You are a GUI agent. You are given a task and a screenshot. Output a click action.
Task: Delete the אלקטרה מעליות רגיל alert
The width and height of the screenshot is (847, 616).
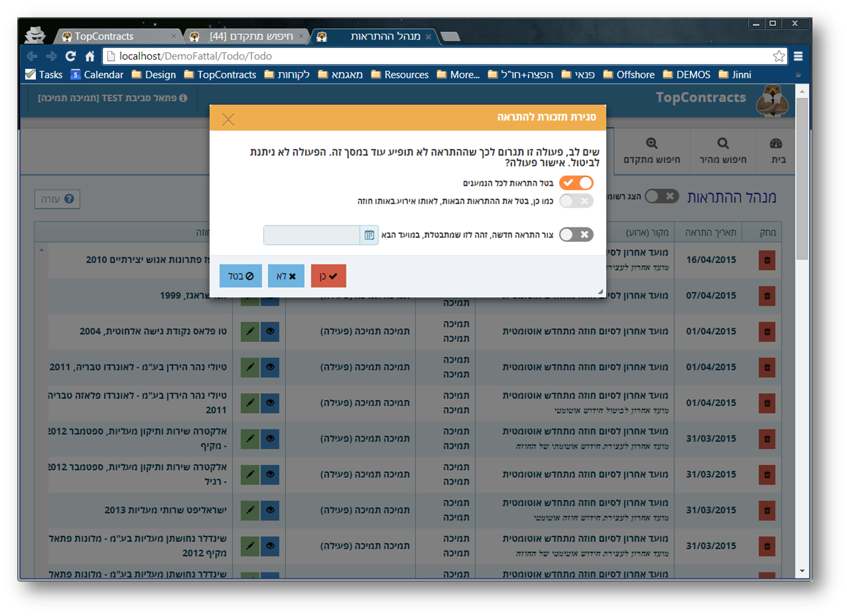[x=767, y=474]
